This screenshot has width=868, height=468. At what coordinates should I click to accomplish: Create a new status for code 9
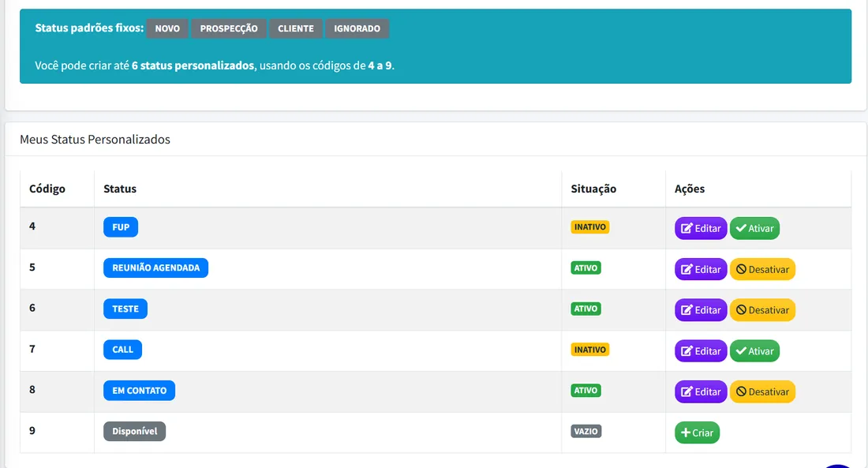[697, 432]
